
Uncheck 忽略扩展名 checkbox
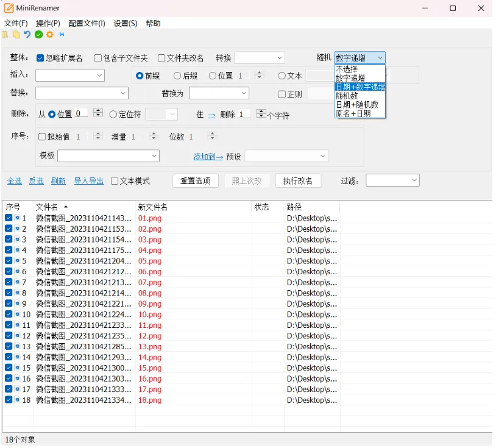40,58
